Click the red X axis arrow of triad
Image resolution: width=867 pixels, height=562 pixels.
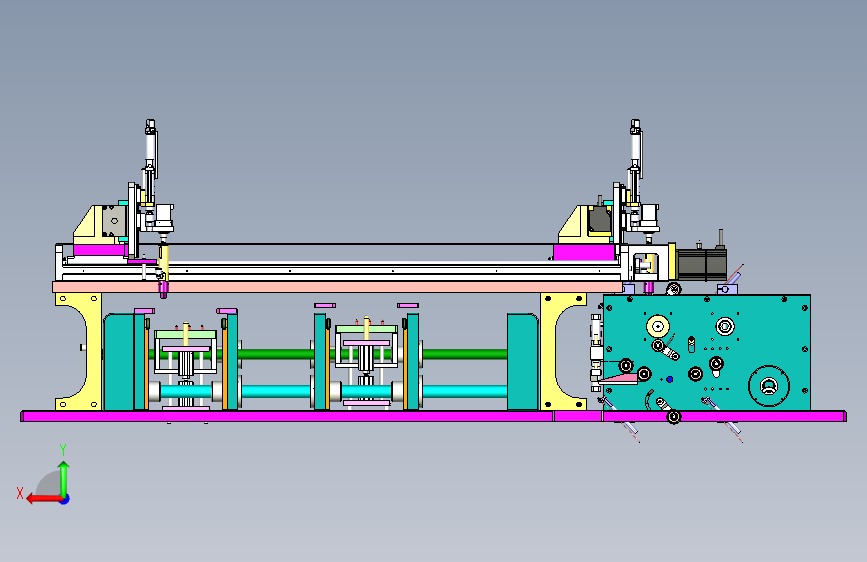click(44, 499)
